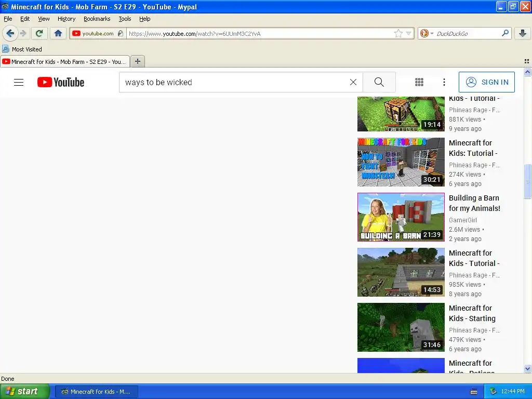
Task: Click the DuckDuckGo search magnifier icon
Action: (505, 33)
